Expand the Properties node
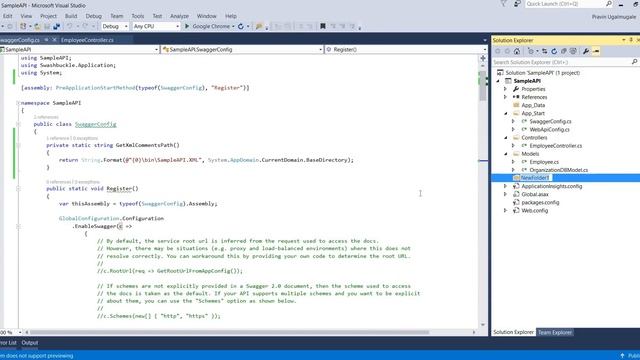 (505, 89)
